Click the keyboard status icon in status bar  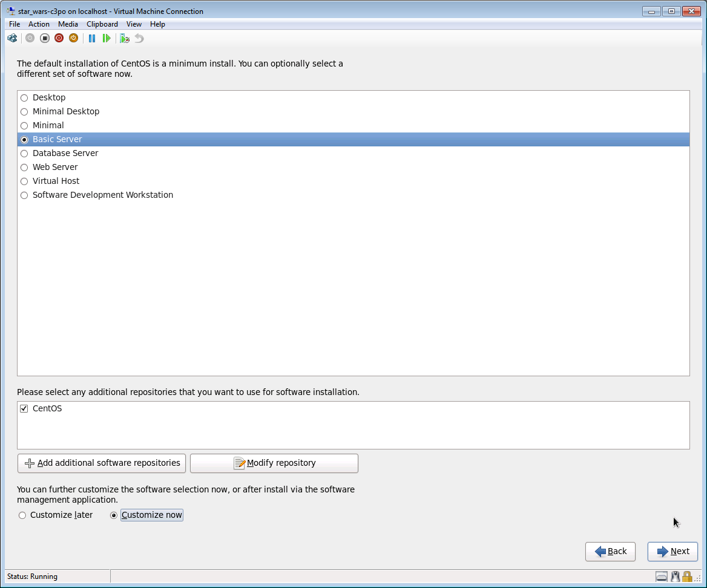[662, 577]
